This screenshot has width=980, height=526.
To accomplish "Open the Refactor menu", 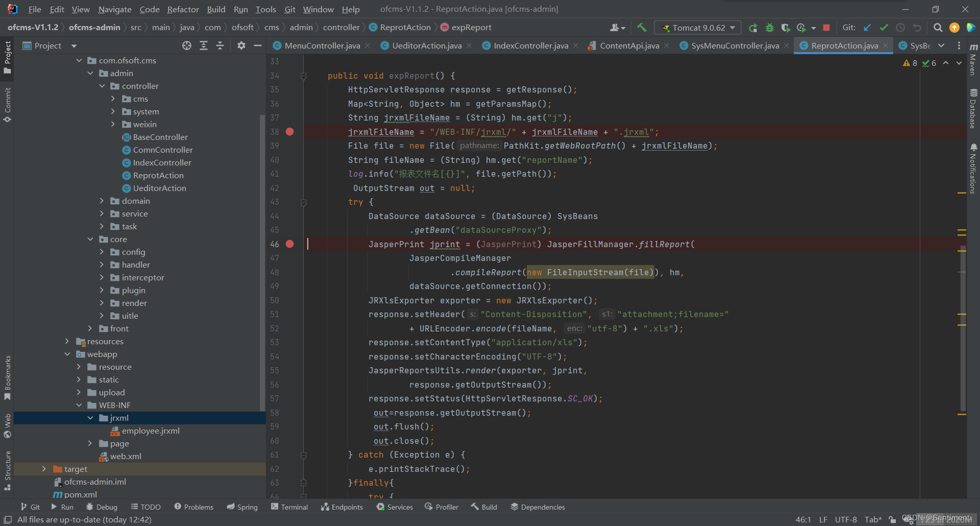I will pos(183,9).
